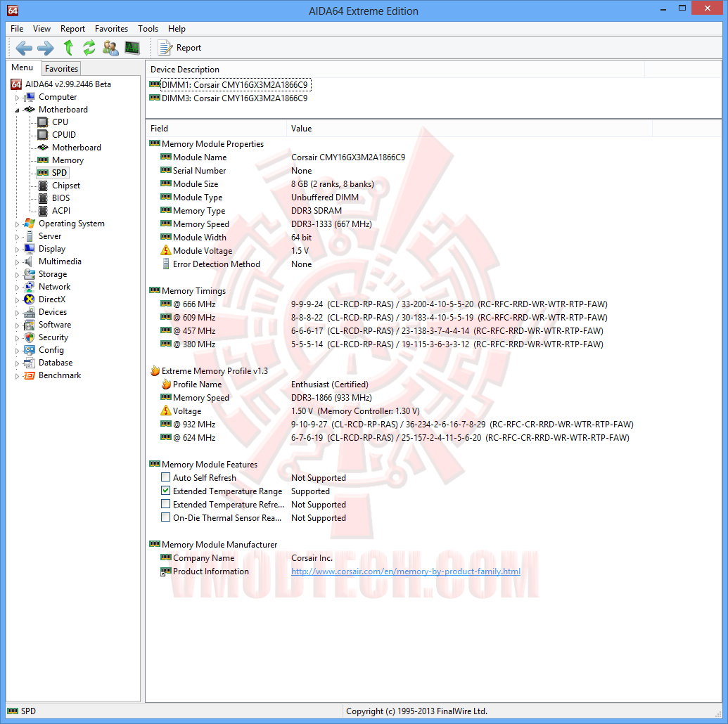728x724 pixels.
Task: Click the Display monitor icon in tree
Action: click(30, 249)
